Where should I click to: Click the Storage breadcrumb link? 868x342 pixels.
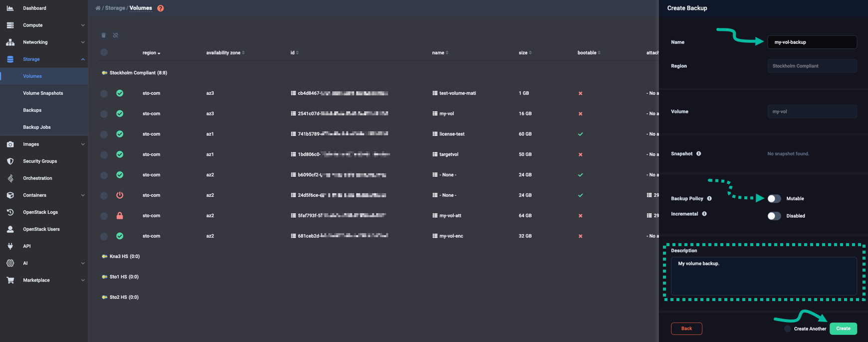click(115, 8)
